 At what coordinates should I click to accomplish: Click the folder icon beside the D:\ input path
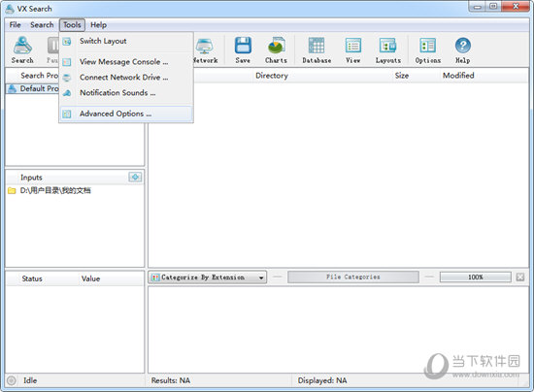tap(12, 190)
